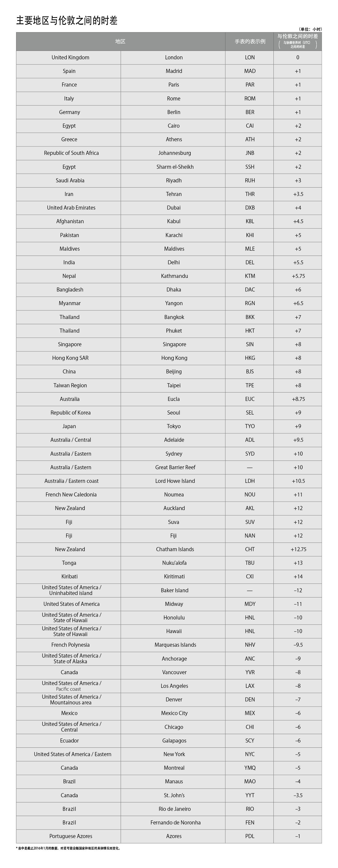
Task: Click the +14 offset for Kiritimati
Action: pyautogui.click(x=298, y=576)
